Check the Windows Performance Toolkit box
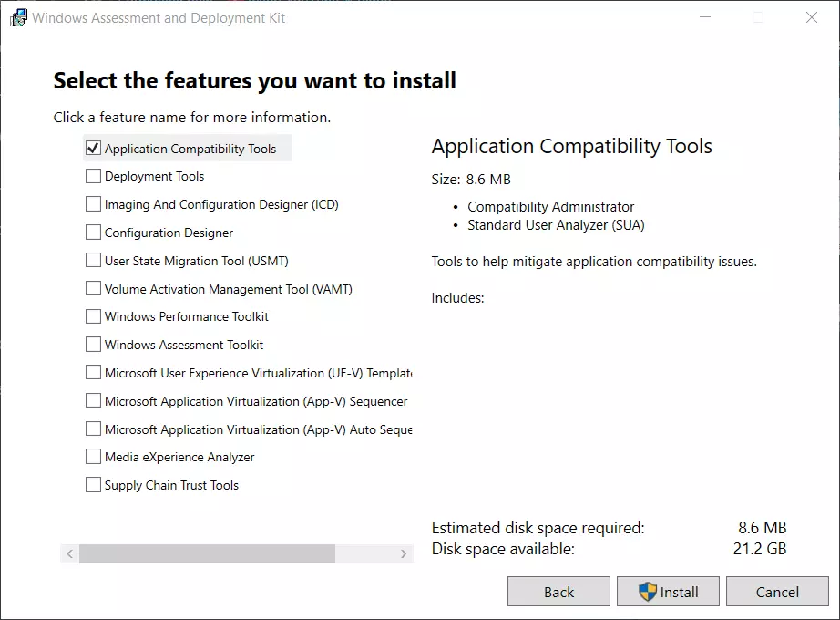The image size is (840, 620). tap(93, 316)
